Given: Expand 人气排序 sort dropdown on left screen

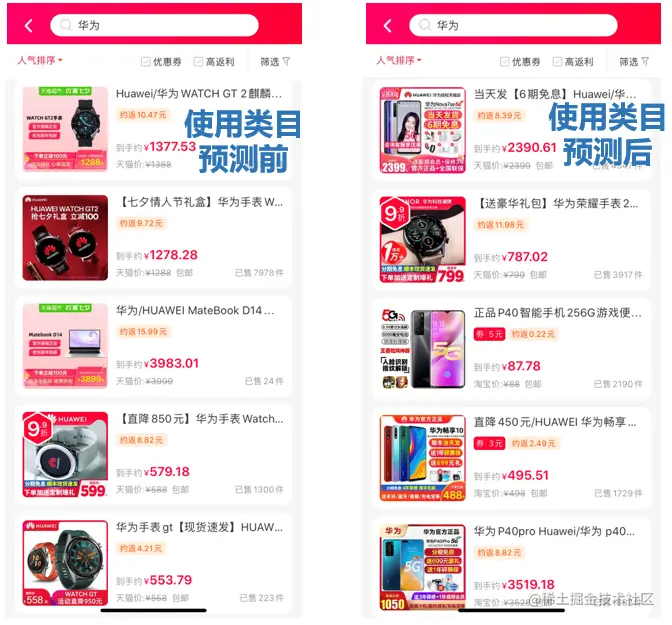Looking at the screenshot, I should pos(40,60).
